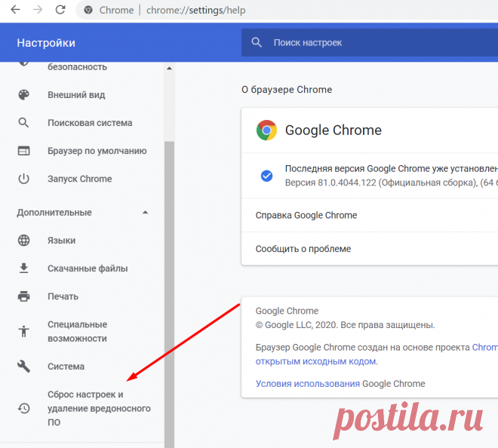
Task: Click the sidebar scrollbar thumb
Action: click(169, 294)
